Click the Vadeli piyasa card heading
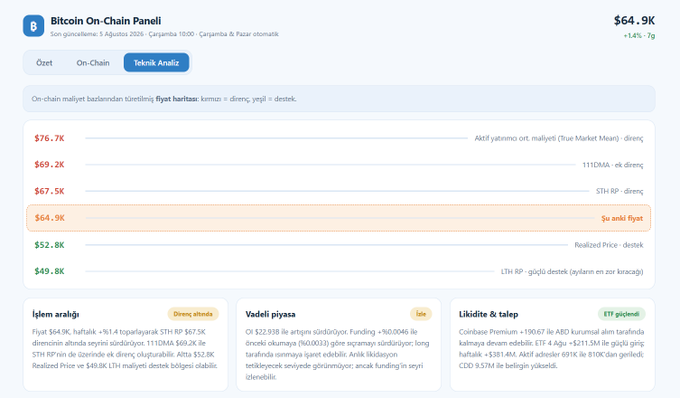The image size is (680, 398). (270, 314)
